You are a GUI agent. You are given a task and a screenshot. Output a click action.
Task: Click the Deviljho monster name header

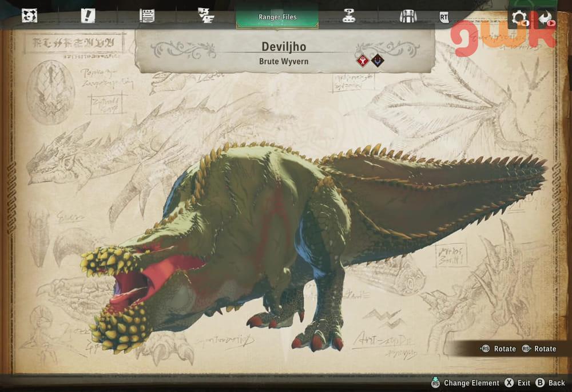click(284, 46)
